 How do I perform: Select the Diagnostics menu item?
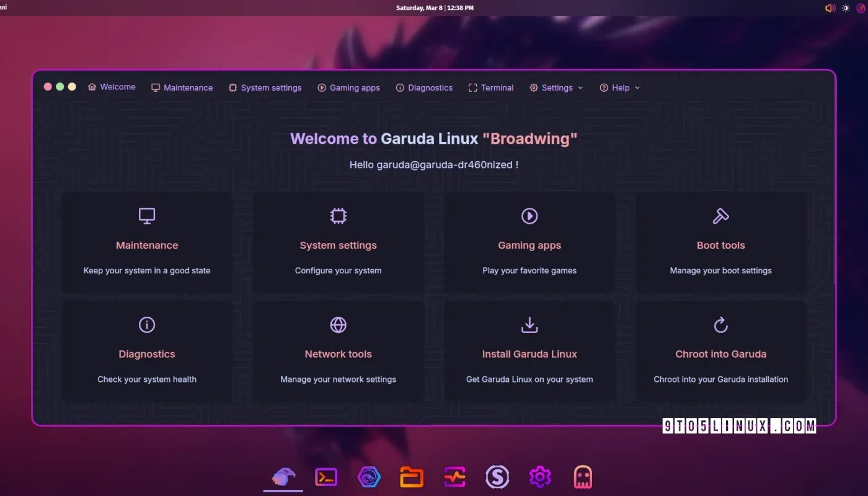424,87
